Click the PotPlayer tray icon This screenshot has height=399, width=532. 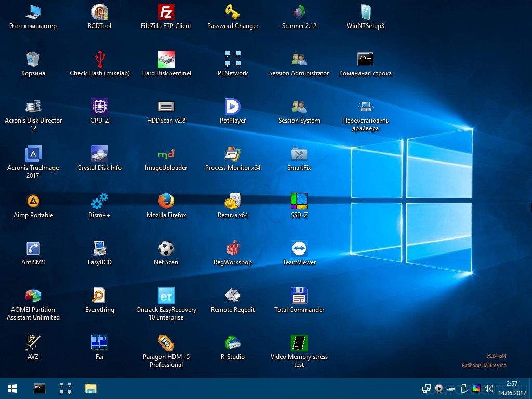[x=438, y=389]
